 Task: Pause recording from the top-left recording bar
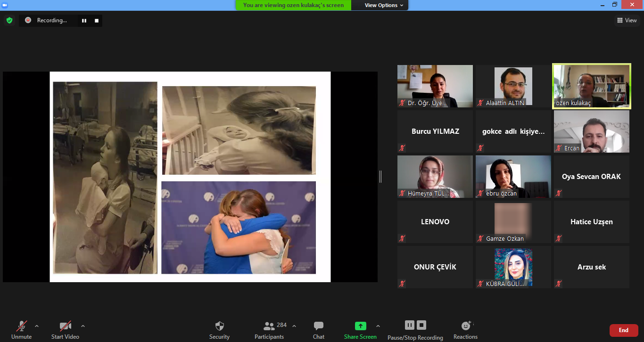84,21
